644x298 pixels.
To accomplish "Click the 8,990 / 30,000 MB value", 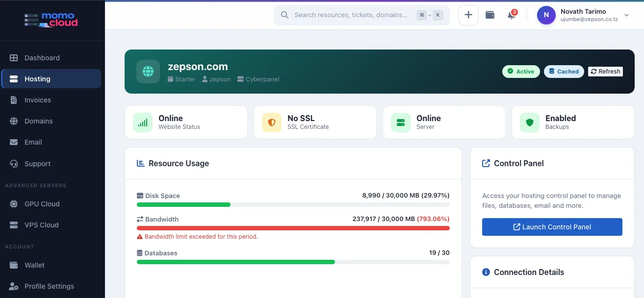I will (406, 196).
